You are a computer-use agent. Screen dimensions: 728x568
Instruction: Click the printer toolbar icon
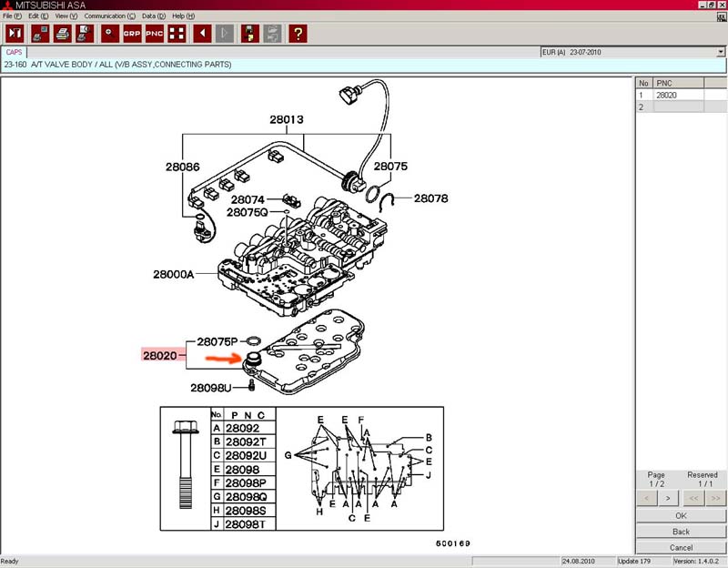pyautogui.click(x=62, y=34)
